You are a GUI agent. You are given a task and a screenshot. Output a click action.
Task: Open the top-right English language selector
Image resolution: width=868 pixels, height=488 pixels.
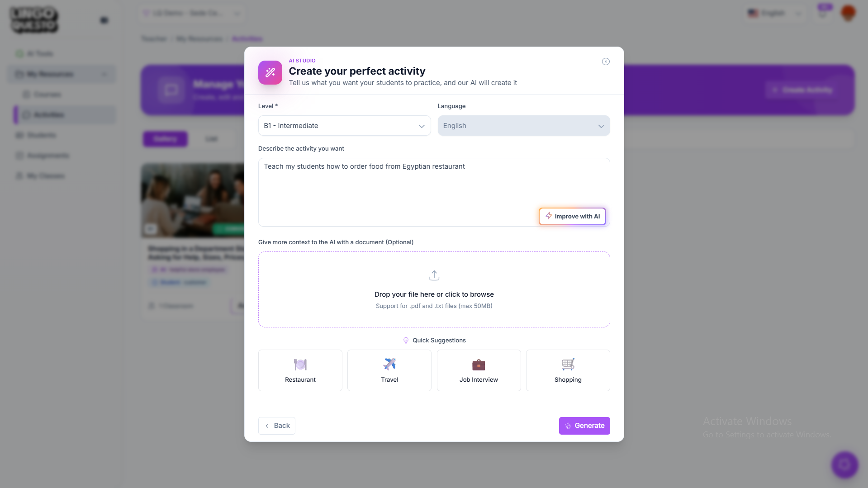tap(775, 13)
